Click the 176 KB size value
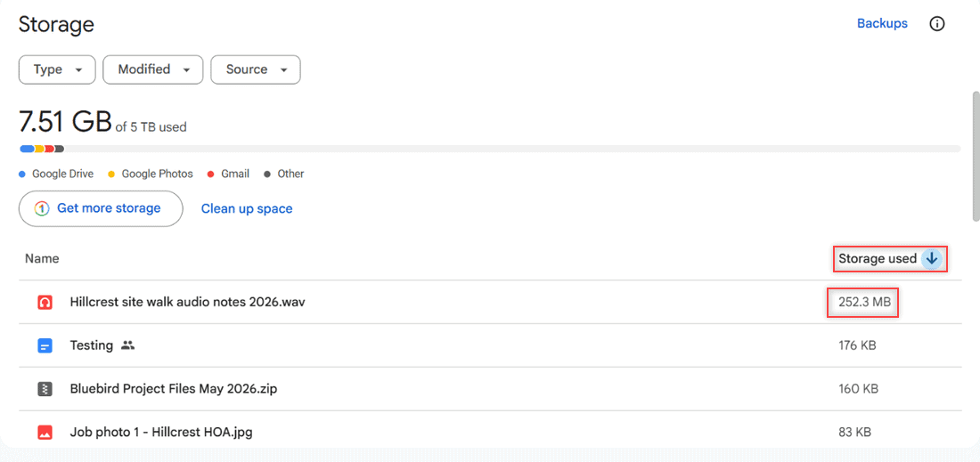The width and height of the screenshot is (980, 462). point(857,345)
